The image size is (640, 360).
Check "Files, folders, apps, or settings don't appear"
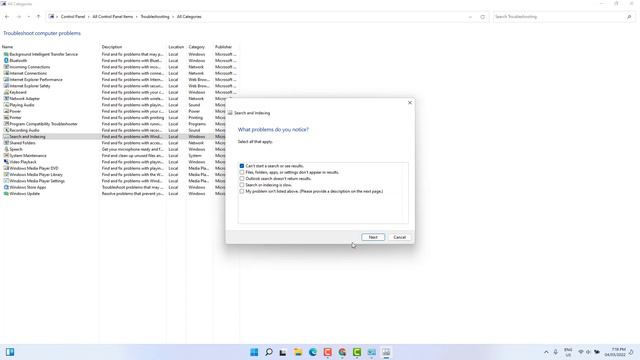(x=242, y=172)
